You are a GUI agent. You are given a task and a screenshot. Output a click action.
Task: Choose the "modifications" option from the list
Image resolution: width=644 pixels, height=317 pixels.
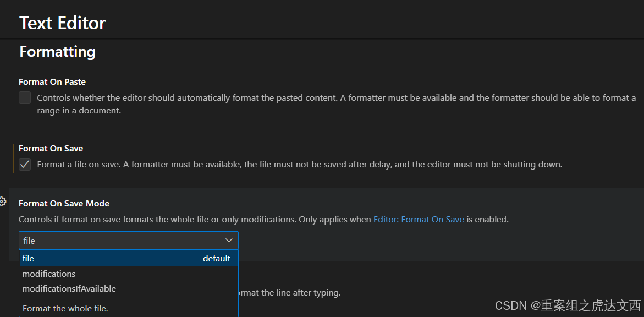49,274
